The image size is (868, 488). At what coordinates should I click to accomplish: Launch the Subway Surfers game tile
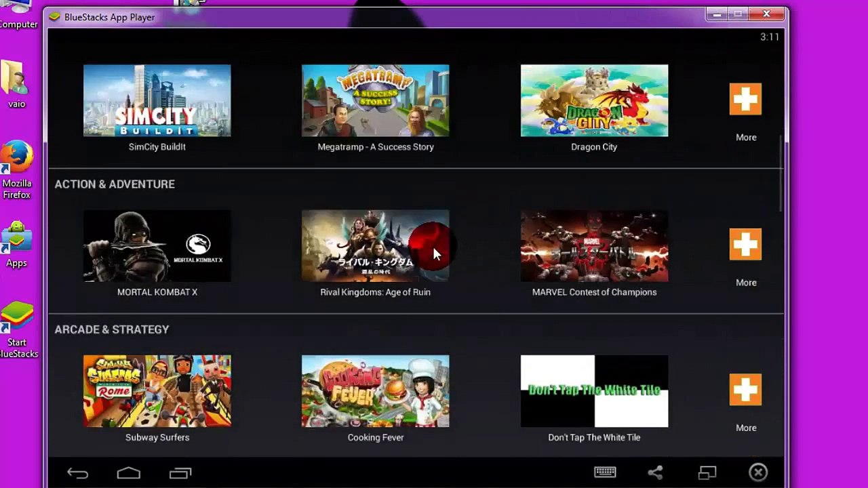[x=157, y=391]
